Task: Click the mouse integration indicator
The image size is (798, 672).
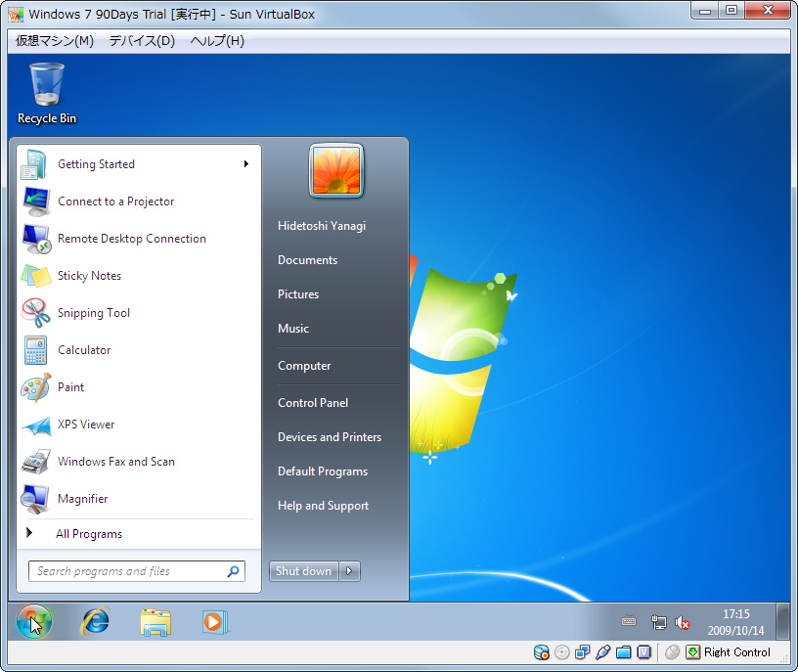Action: (673, 652)
